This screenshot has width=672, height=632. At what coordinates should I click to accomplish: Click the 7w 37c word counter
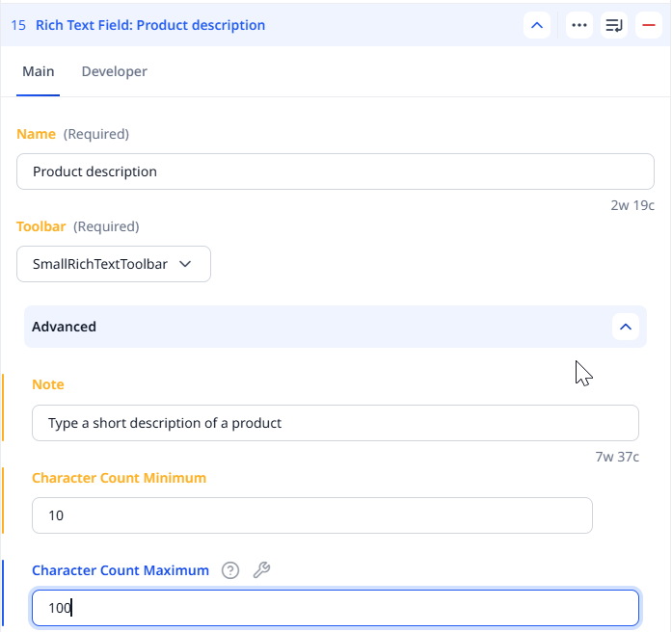617,457
